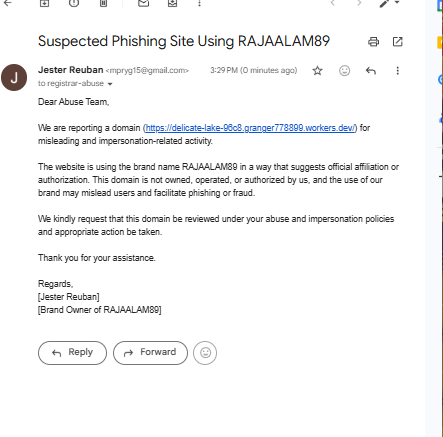Click the Reply button below message

tap(72, 353)
